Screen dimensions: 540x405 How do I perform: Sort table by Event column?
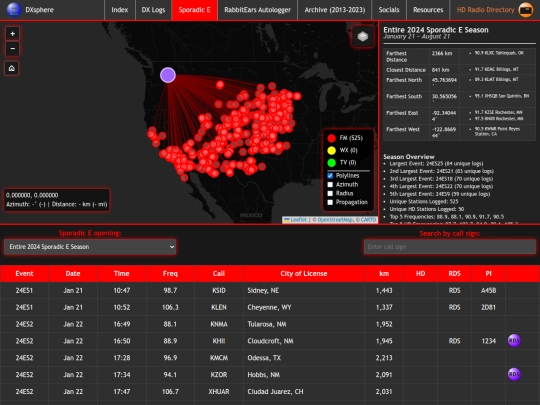click(24, 273)
